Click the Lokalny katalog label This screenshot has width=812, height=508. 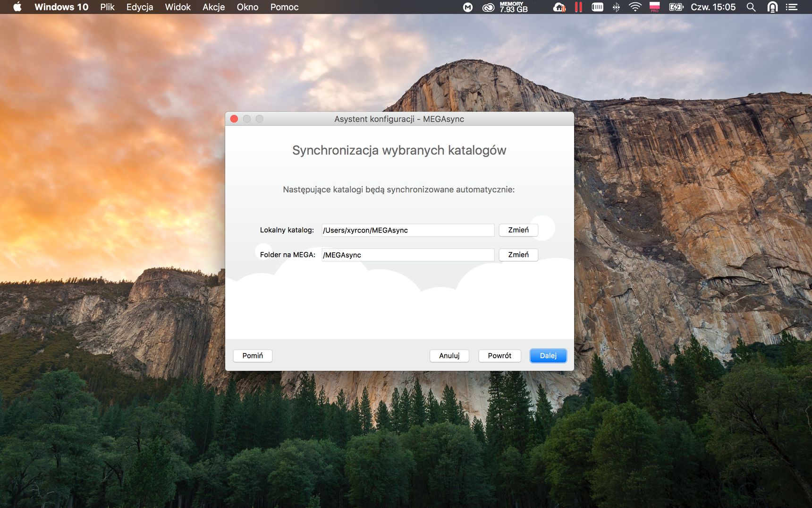click(287, 230)
